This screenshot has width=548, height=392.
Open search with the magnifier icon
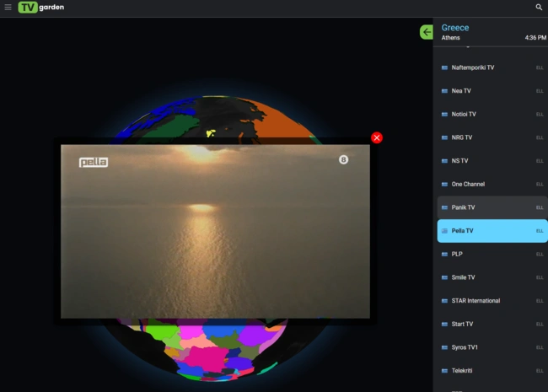(x=539, y=7)
